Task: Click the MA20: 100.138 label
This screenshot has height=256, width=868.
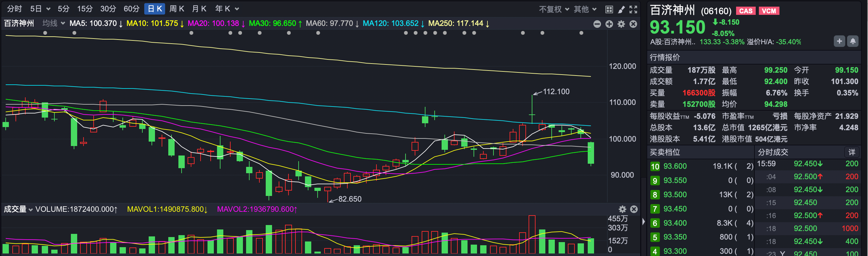Action: (216, 23)
